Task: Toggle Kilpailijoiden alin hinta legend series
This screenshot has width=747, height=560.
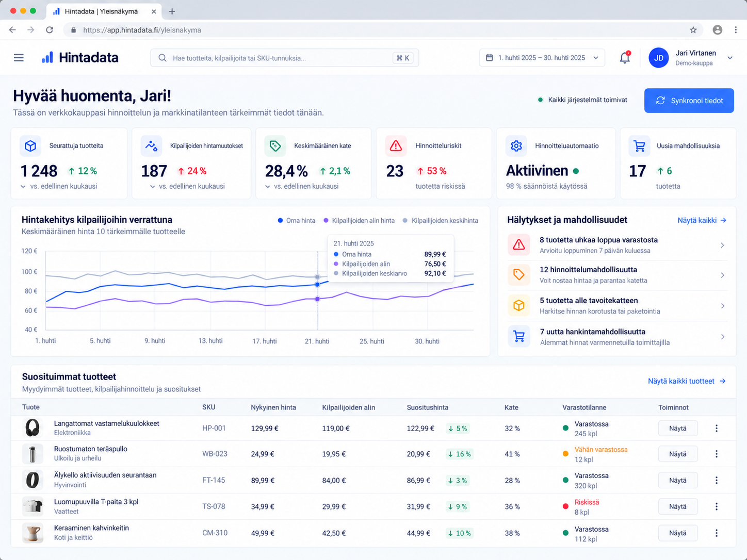Action: coord(359,221)
